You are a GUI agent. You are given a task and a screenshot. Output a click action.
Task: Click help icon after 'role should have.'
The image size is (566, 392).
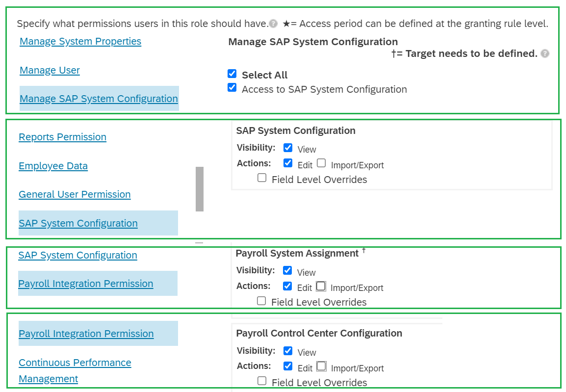[274, 24]
